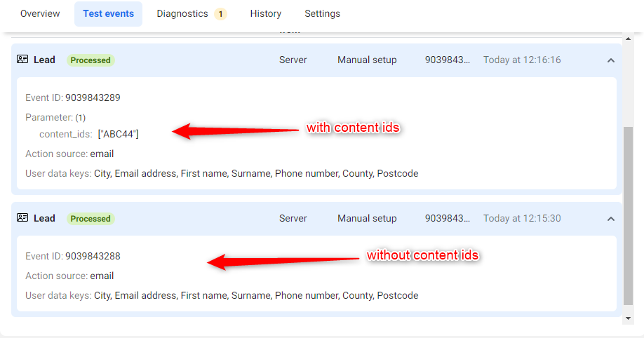Viewport: 644px width, 338px height.
Task: Click the Processed badge on the second Lead event
Action: point(90,219)
